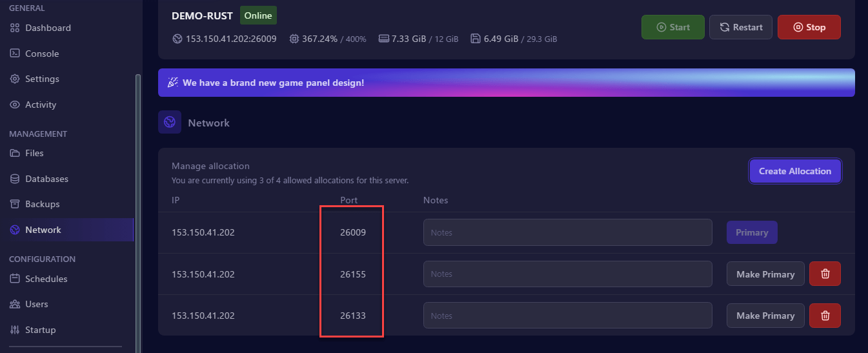Click the Startup sliders icon
868x353 pixels.
[14, 330]
